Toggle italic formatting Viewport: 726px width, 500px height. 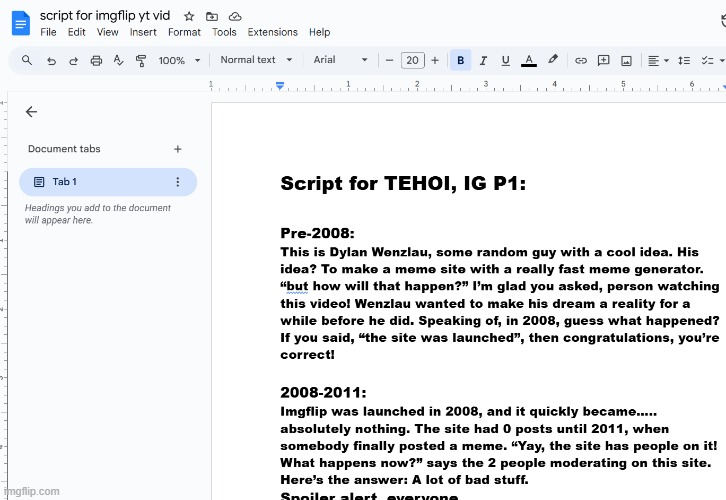483,61
